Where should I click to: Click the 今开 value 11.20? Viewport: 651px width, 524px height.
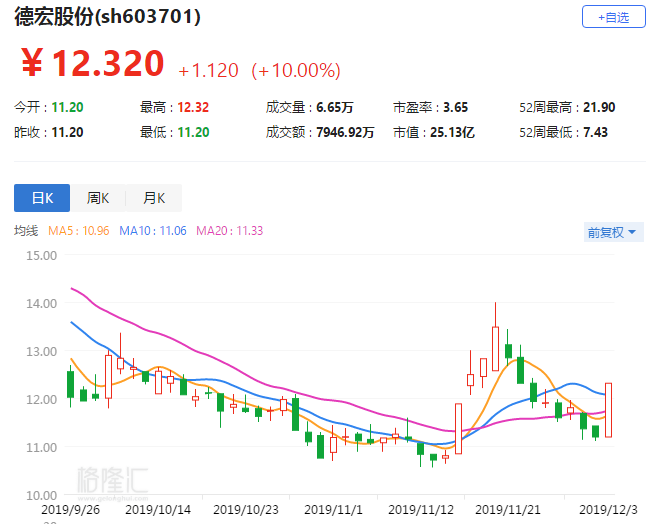[x=67, y=107]
